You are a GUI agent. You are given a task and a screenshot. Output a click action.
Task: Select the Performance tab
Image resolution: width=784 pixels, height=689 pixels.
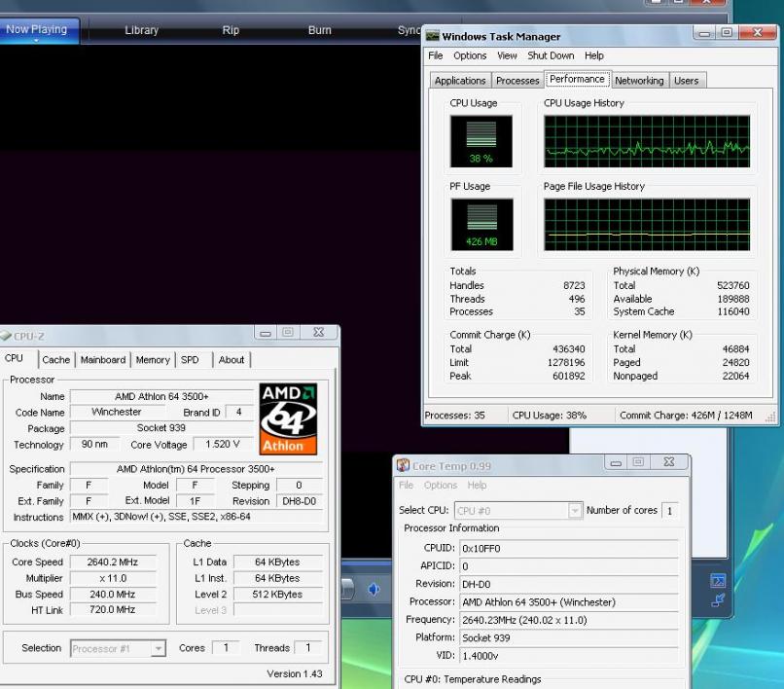point(577,79)
